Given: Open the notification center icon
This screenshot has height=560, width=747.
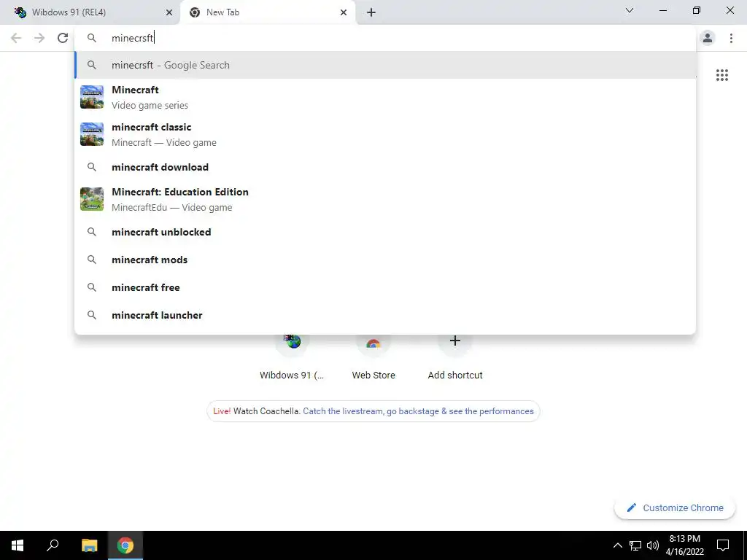Looking at the screenshot, I should tap(723, 545).
